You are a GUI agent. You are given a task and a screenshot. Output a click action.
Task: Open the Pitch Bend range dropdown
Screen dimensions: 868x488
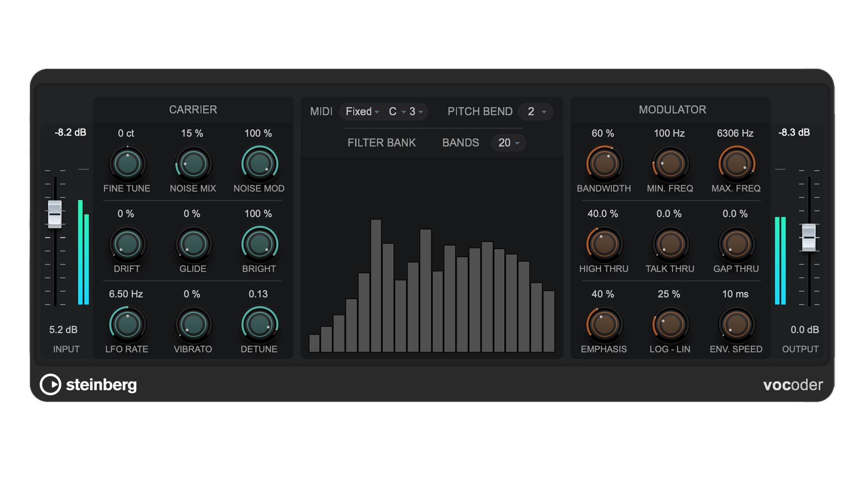536,111
